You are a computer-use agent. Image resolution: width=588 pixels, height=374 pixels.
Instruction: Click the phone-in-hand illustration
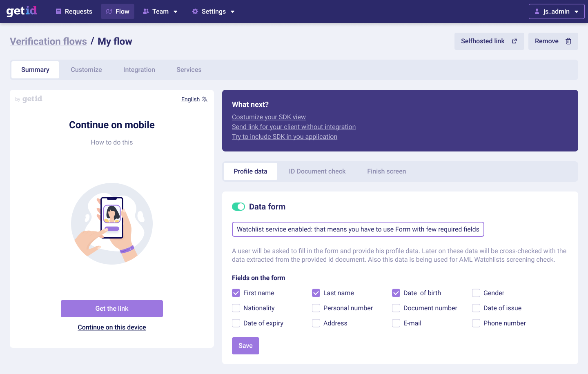(111, 224)
